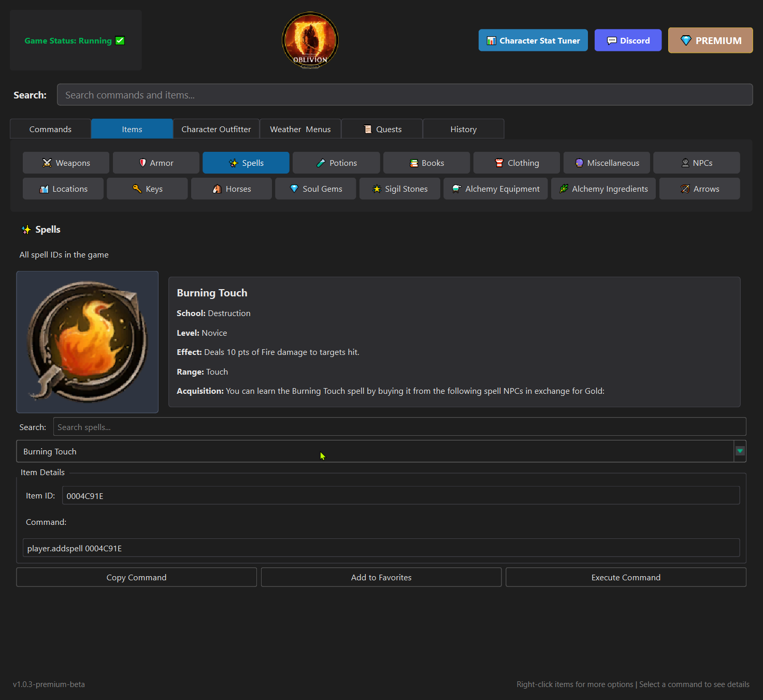Viewport: 763px width, 700px height.
Task: Open the Soul Gems category
Action: click(x=315, y=189)
